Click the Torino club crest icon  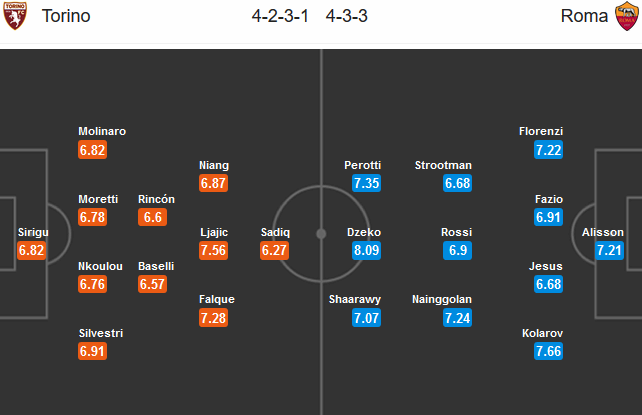[x=15, y=16]
